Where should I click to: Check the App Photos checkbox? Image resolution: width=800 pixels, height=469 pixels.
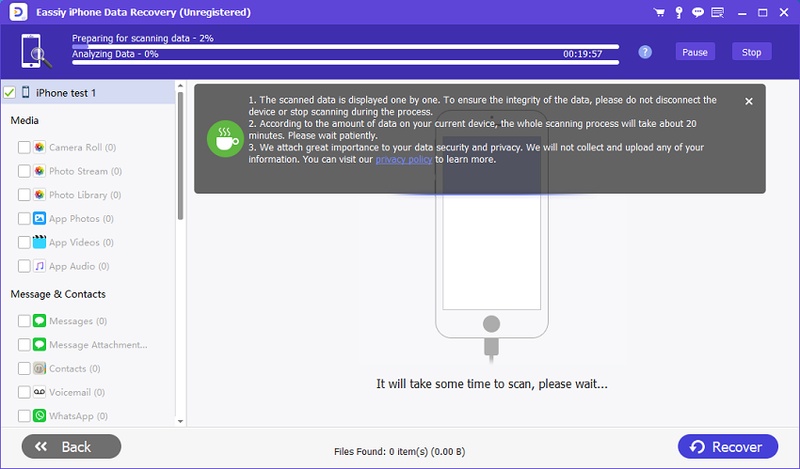(24, 218)
